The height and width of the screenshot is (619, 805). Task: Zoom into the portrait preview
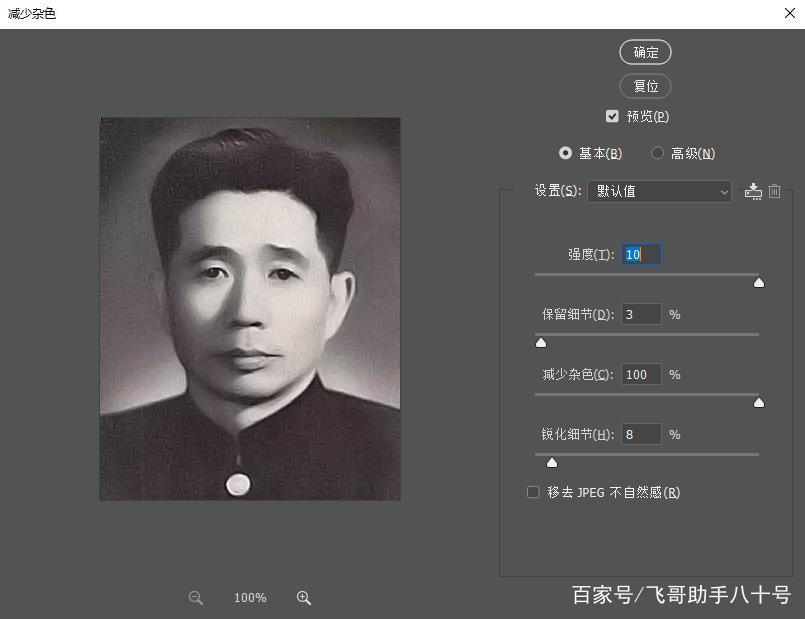coord(304,597)
